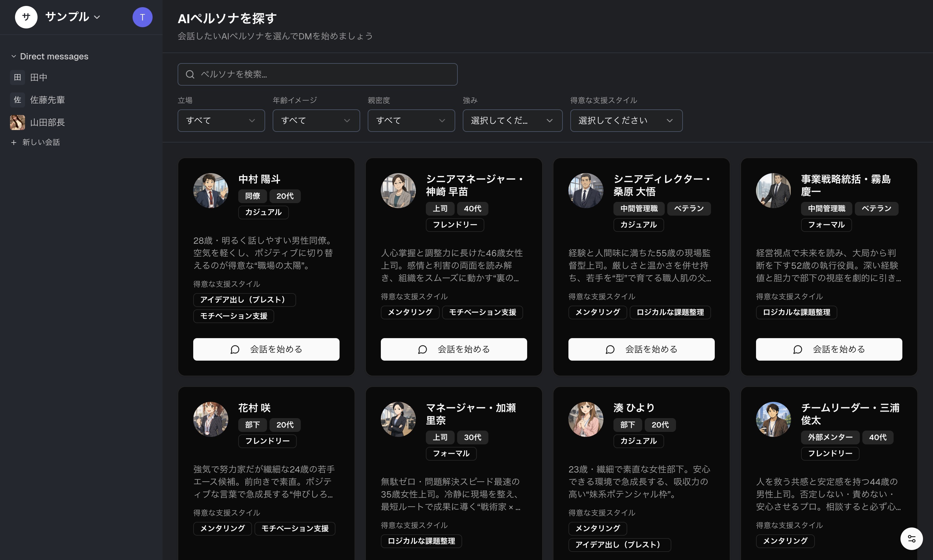Open DM with 田中
This screenshot has height=560, width=933.
(38, 77)
